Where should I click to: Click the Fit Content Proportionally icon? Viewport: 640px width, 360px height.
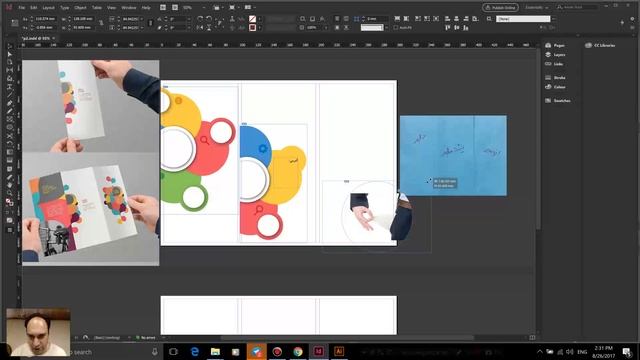point(407,19)
